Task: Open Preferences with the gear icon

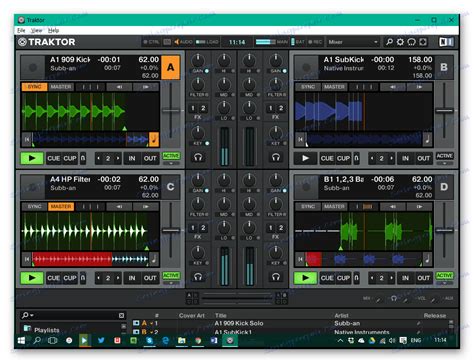Action: pyautogui.click(x=400, y=42)
